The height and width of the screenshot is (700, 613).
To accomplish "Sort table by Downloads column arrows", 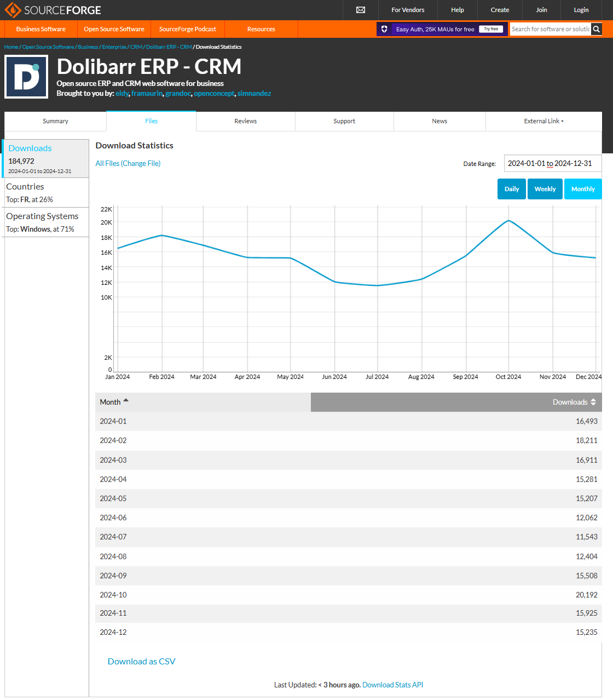I will [x=593, y=402].
